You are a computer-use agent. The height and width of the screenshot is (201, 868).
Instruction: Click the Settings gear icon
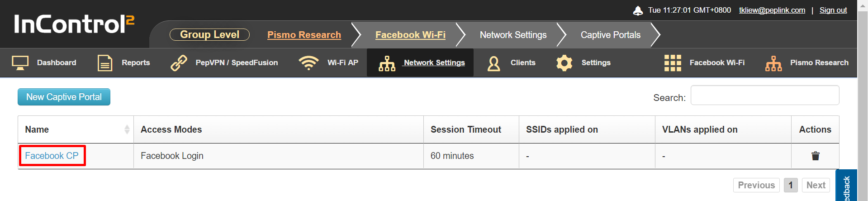(564, 63)
